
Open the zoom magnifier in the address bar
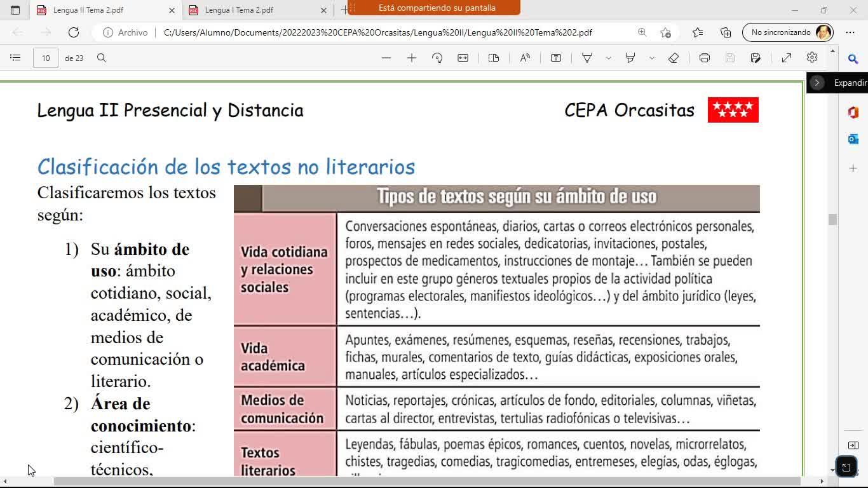point(642,32)
